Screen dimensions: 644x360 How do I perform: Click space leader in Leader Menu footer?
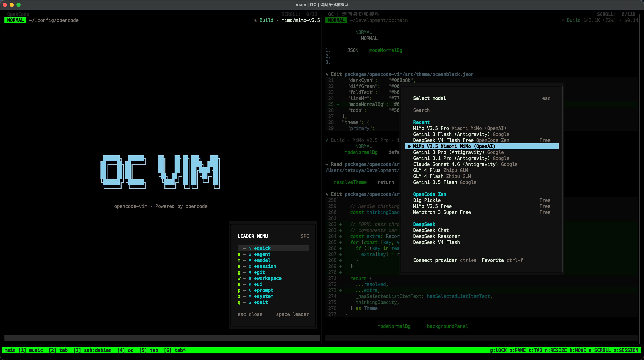[x=292, y=314]
